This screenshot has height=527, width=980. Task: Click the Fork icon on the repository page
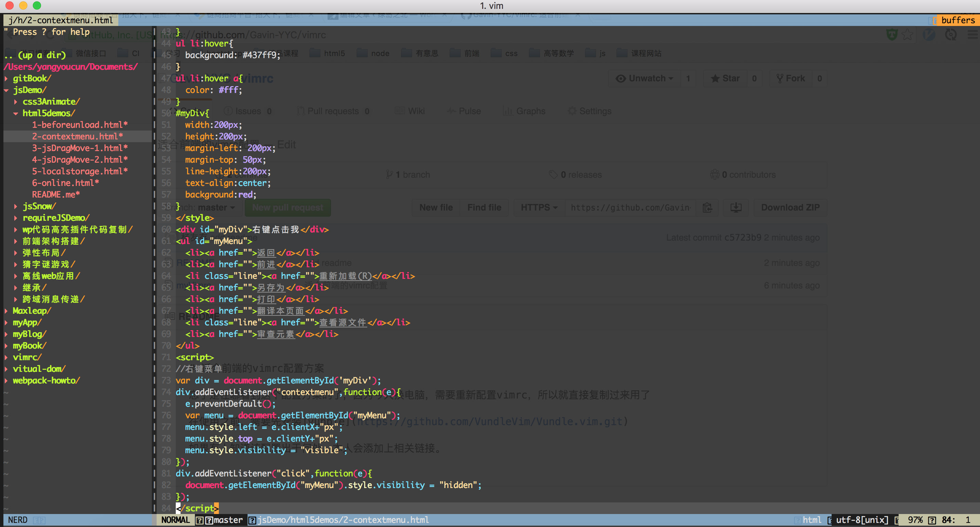tap(781, 78)
